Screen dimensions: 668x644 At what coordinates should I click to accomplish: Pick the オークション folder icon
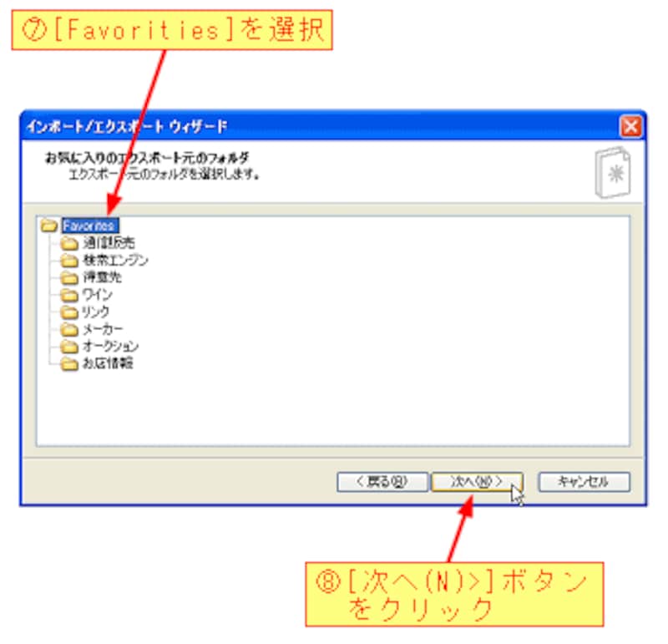point(69,347)
